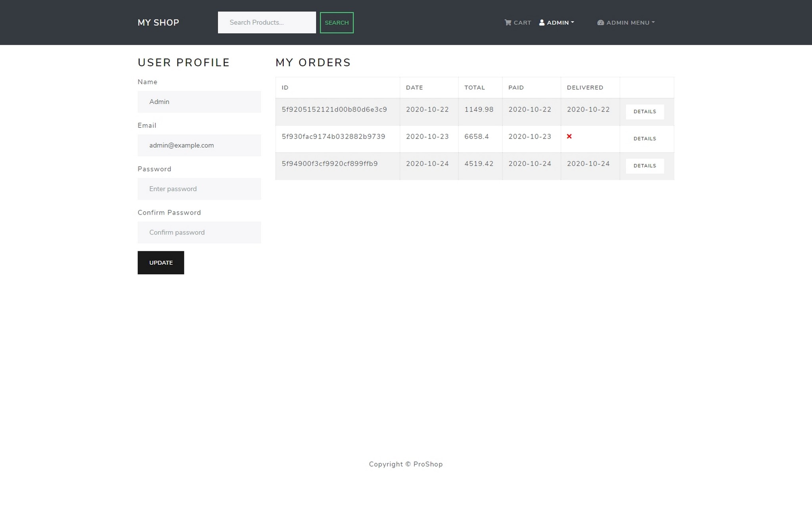812x508 pixels.
Task: Click the Name field containing Admin
Action: coord(199,102)
